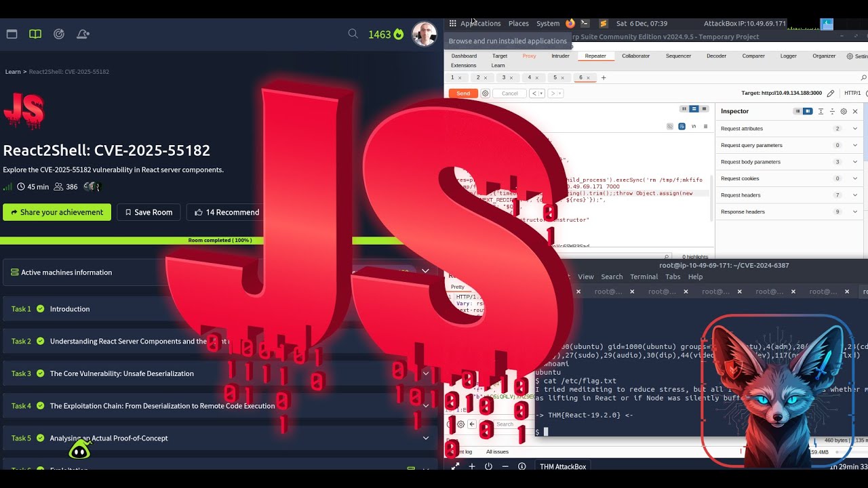Open the System menu
This screenshot has height=488, width=868.
pyautogui.click(x=548, y=24)
